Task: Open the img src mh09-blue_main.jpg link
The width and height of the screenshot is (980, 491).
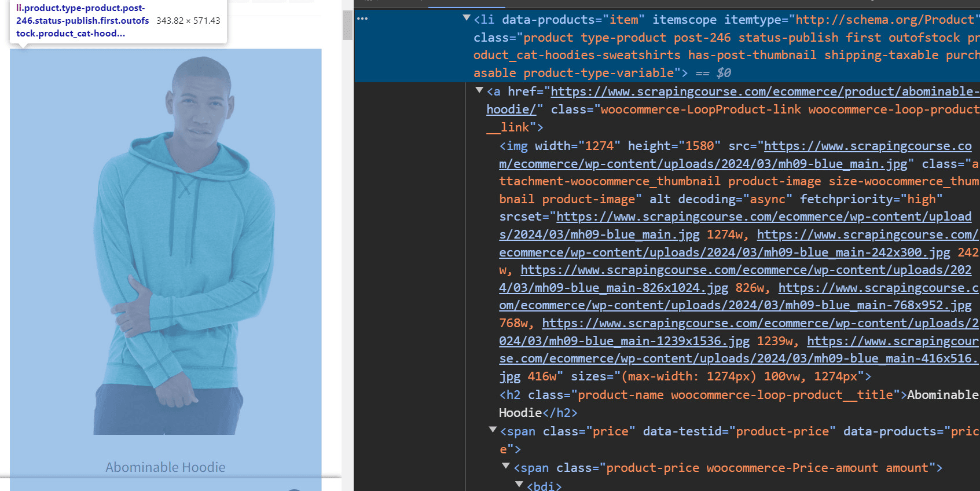Action: [x=736, y=155]
